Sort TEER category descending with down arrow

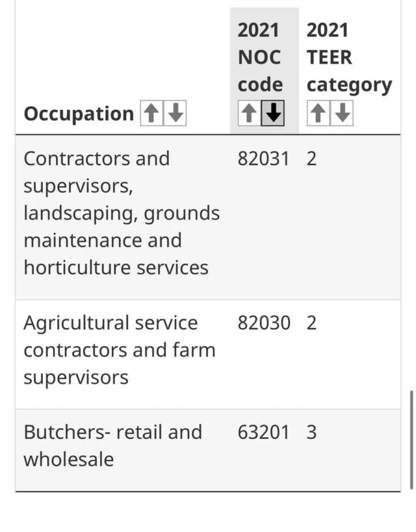click(x=342, y=114)
